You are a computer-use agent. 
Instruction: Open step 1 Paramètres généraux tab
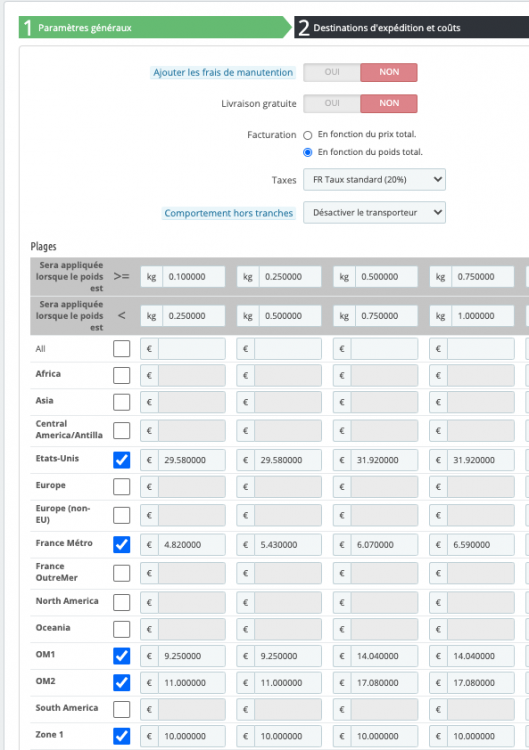[x=155, y=27]
